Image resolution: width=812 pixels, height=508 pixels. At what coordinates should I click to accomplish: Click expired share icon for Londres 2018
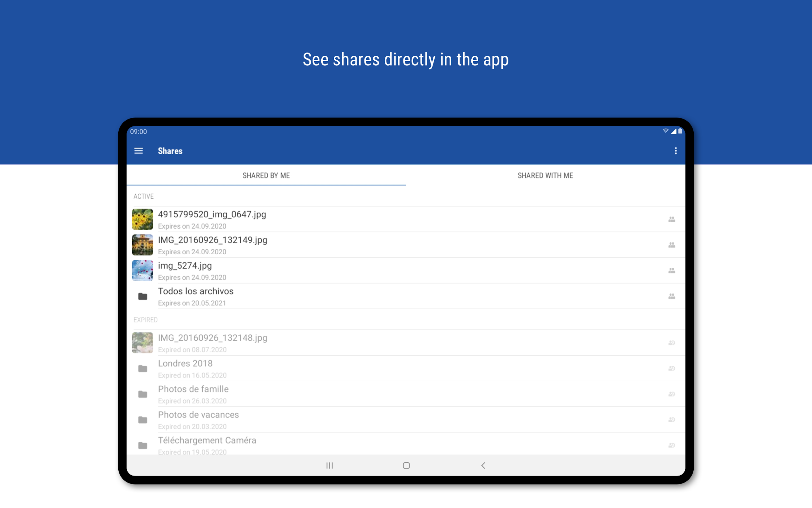[671, 368]
